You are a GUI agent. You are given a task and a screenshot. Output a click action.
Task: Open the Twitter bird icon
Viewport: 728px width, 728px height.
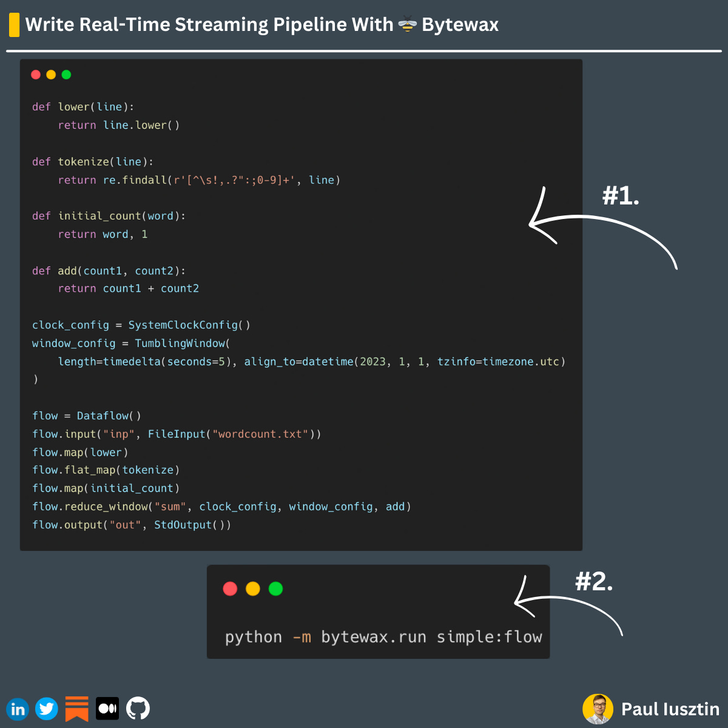(x=47, y=709)
